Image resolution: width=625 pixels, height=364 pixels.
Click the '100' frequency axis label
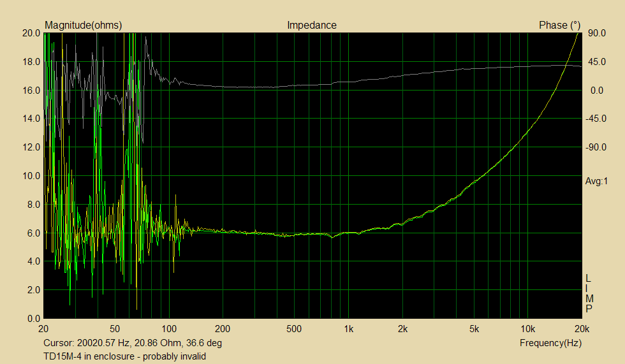tap(169, 329)
